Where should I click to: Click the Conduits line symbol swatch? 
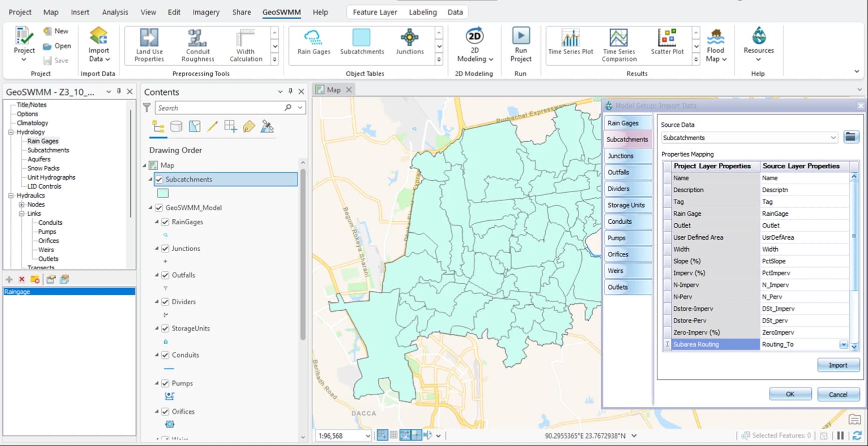point(169,369)
